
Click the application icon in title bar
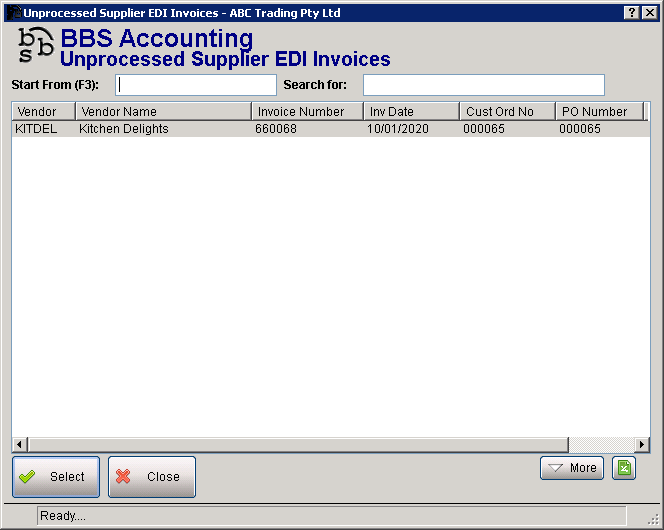[x=12, y=12]
